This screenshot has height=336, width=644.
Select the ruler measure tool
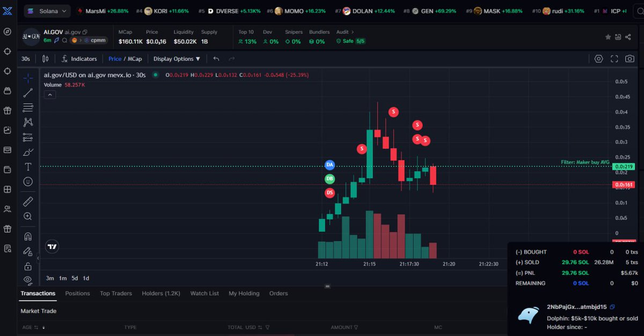click(28, 201)
